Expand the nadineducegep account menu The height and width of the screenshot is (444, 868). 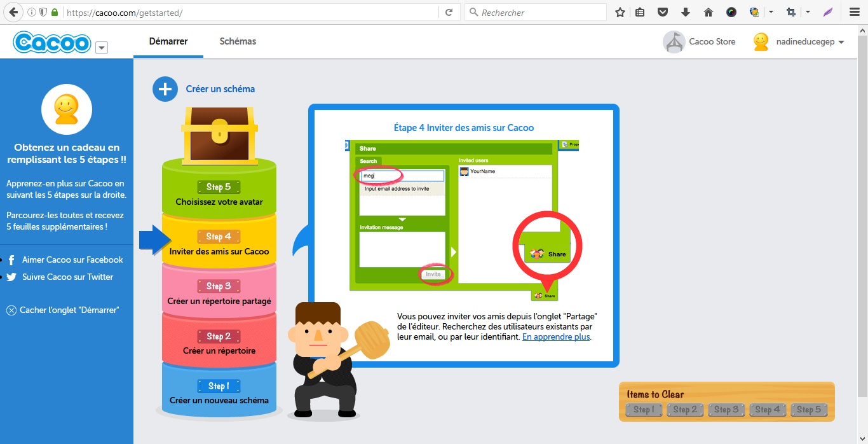coord(841,43)
